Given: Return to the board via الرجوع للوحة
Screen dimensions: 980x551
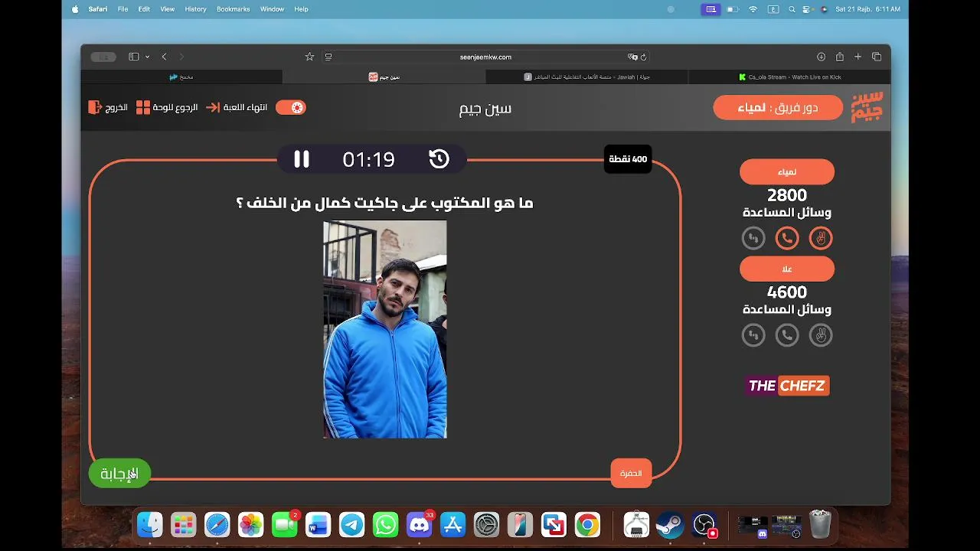Looking at the screenshot, I should (166, 107).
